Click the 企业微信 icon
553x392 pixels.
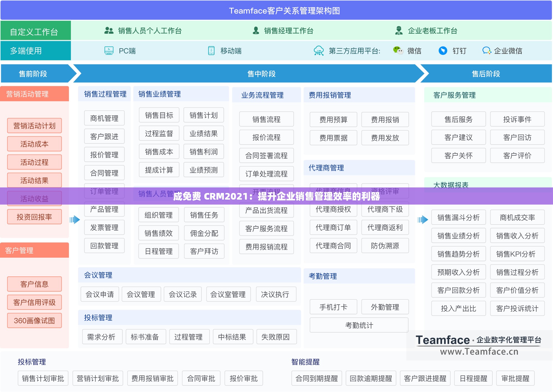point(487,51)
